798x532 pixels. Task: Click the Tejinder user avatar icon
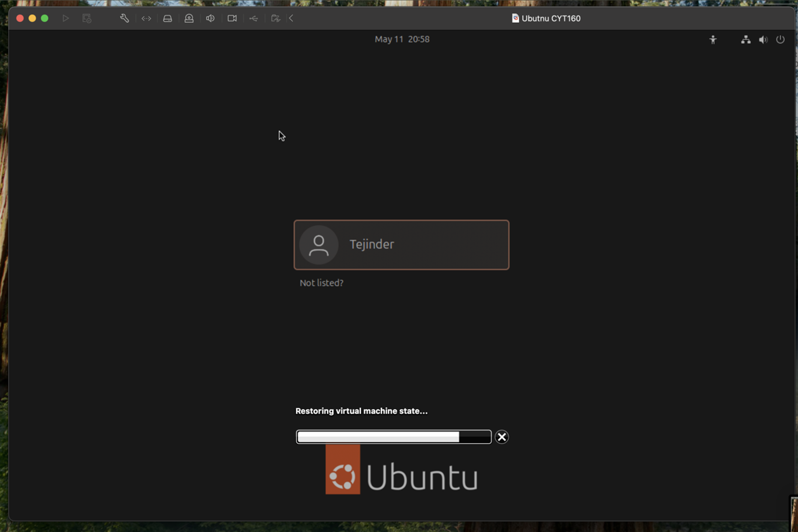(x=319, y=245)
